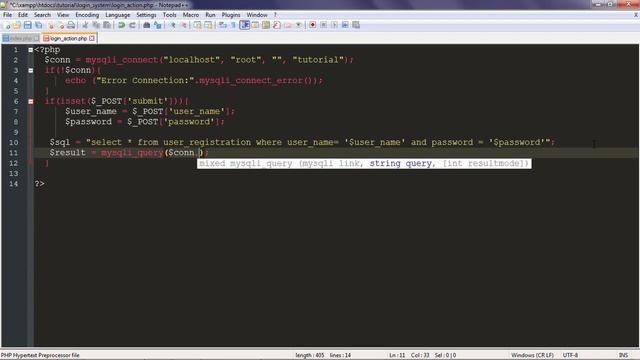
Task: Collapse the if(isset fold on line 6
Action: click(x=31, y=101)
